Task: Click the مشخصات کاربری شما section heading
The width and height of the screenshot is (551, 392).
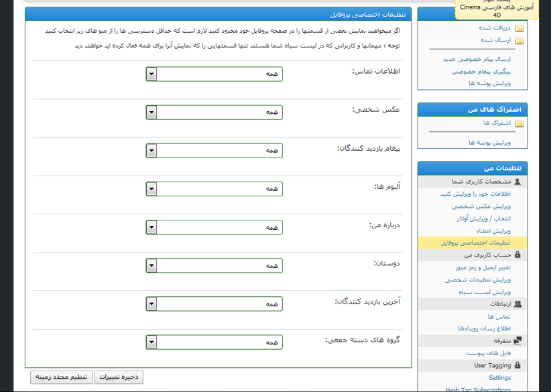Action: coord(473,182)
